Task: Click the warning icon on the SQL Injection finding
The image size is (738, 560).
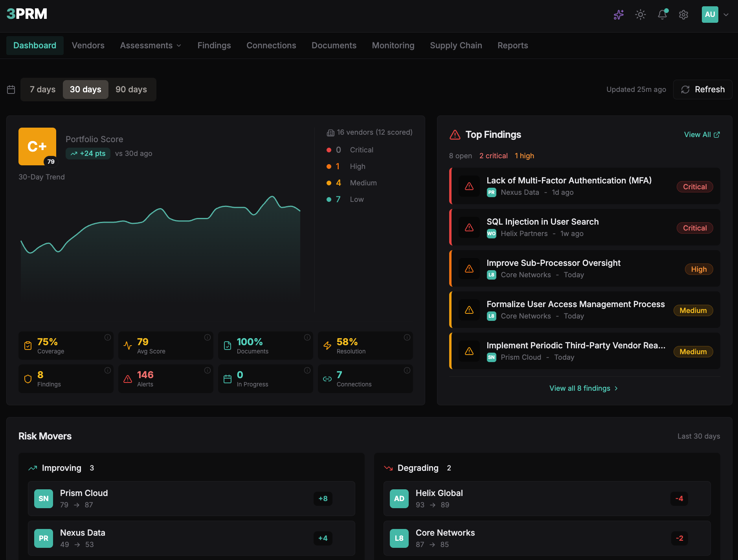Action: pos(469,227)
